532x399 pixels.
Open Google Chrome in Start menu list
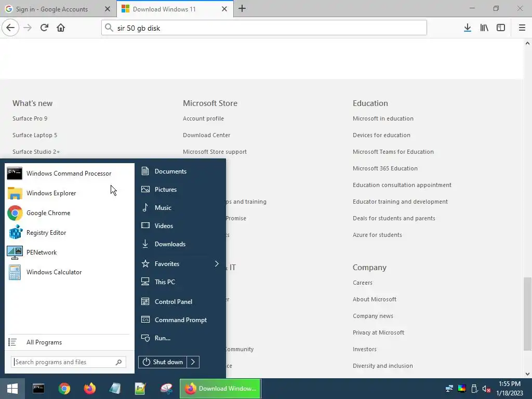click(x=70, y=212)
